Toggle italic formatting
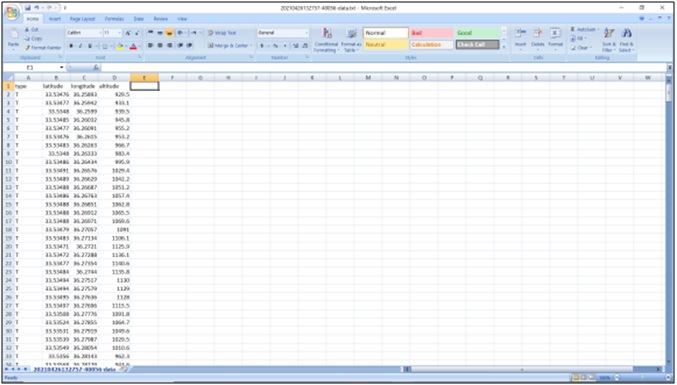The height and width of the screenshot is (385, 677). coord(80,46)
